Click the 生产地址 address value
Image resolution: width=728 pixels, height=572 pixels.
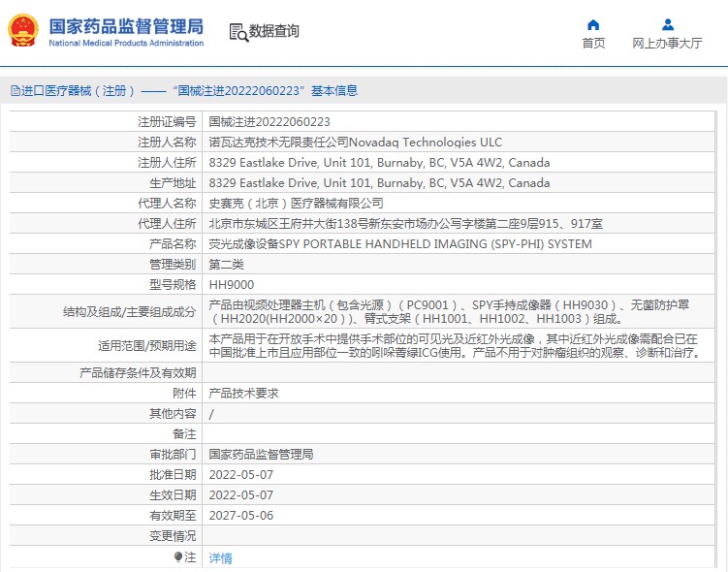(379, 183)
